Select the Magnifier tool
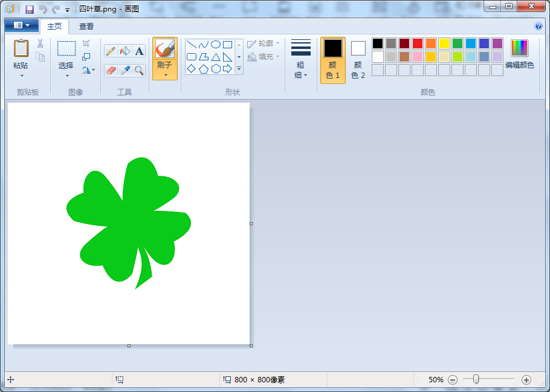 click(x=139, y=71)
